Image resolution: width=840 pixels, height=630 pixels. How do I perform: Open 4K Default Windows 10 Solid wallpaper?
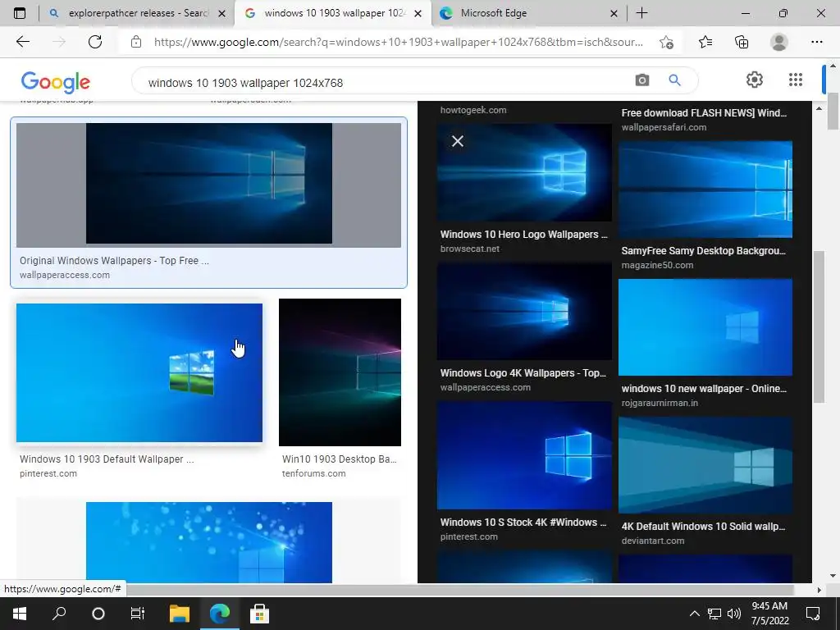pos(705,465)
